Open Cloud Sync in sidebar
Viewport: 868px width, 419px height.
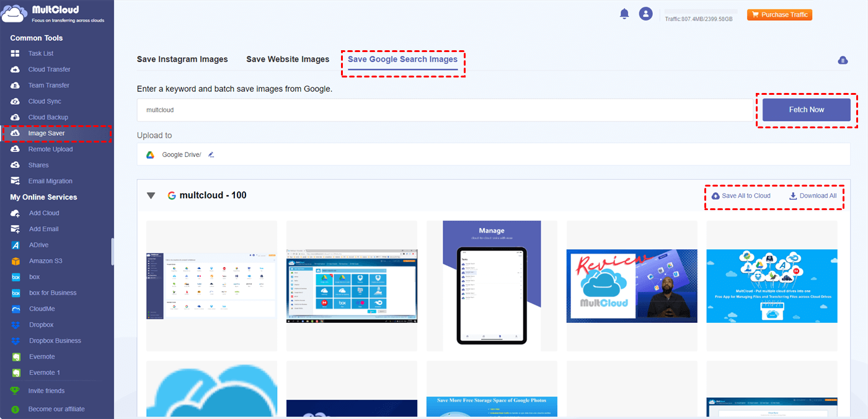[x=45, y=101]
